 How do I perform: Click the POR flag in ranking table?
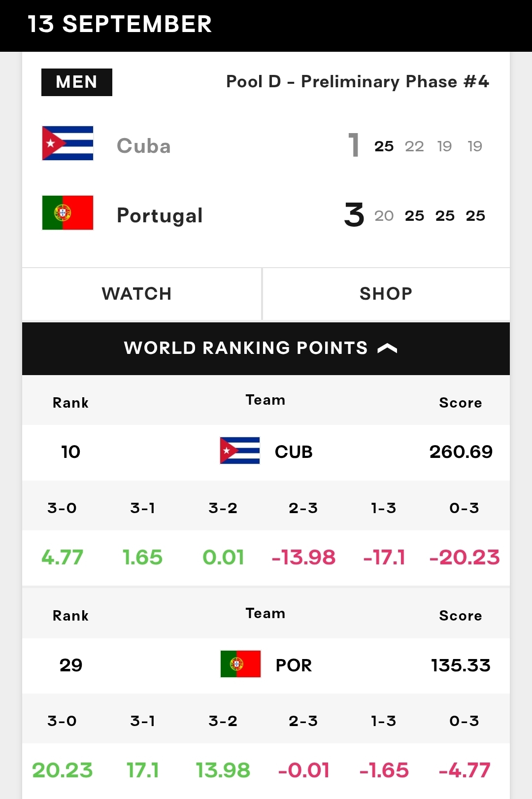tap(240, 664)
